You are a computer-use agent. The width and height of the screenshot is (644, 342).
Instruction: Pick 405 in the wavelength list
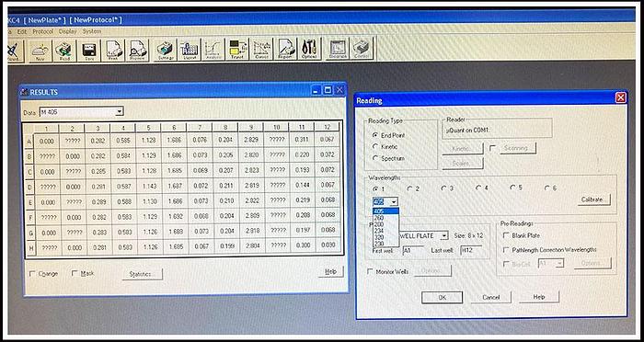[385, 211]
